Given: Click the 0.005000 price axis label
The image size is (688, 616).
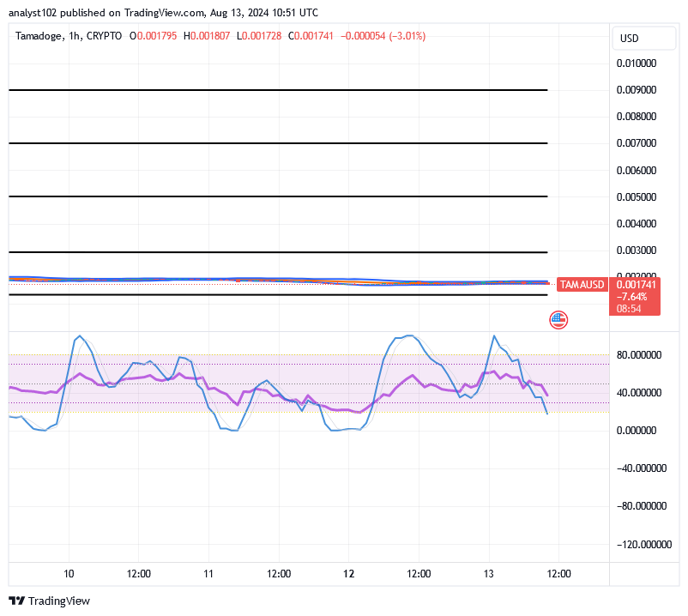Looking at the screenshot, I should [637, 197].
